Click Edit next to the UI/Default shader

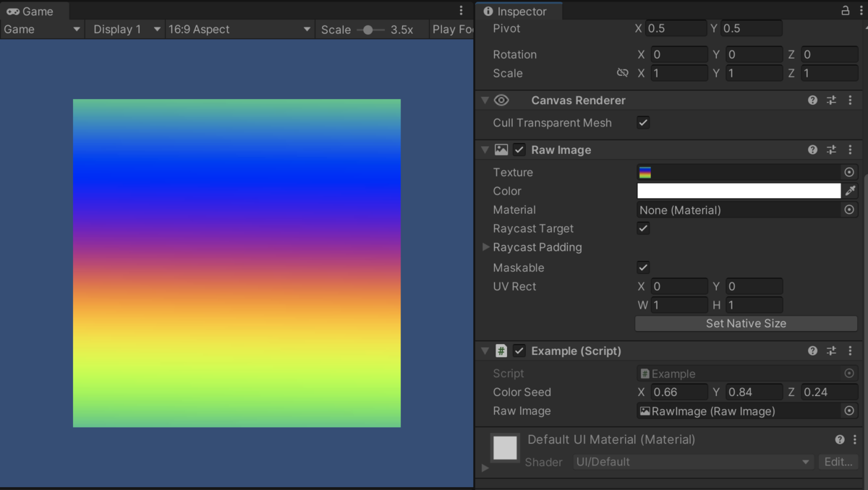838,462
